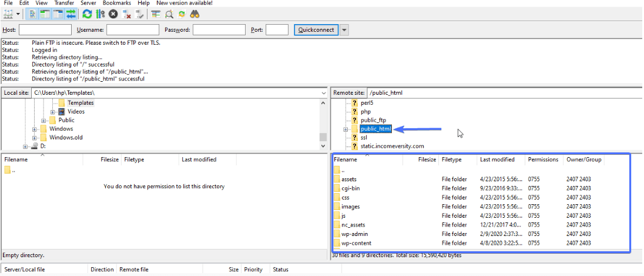Open the 'New version available!' menu
The image size is (644, 276).
[x=185, y=3]
